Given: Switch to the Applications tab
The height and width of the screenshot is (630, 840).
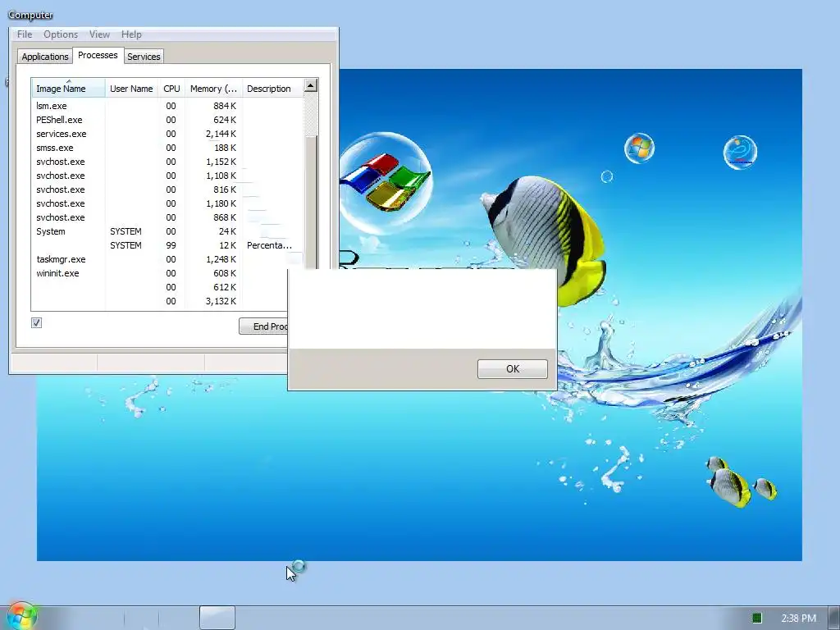Looking at the screenshot, I should click(x=45, y=57).
